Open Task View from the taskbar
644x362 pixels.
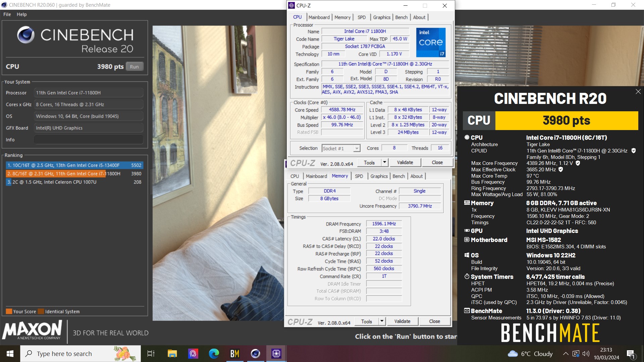(x=151, y=354)
